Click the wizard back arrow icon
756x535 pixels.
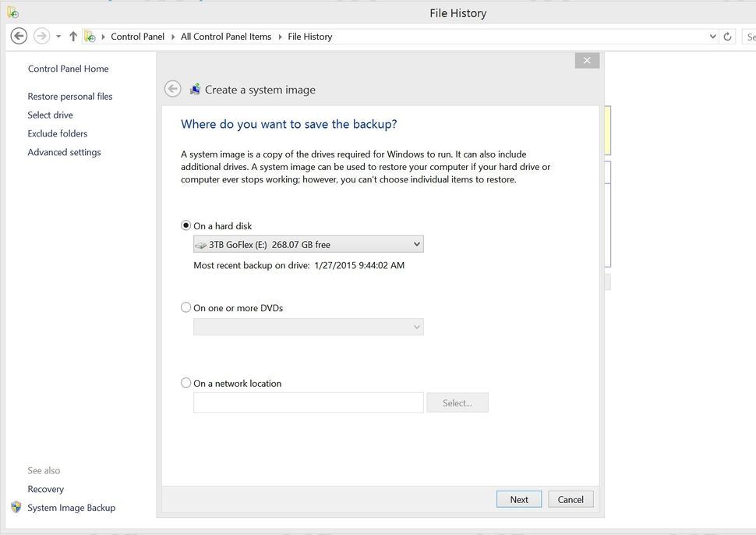click(173, 90)
